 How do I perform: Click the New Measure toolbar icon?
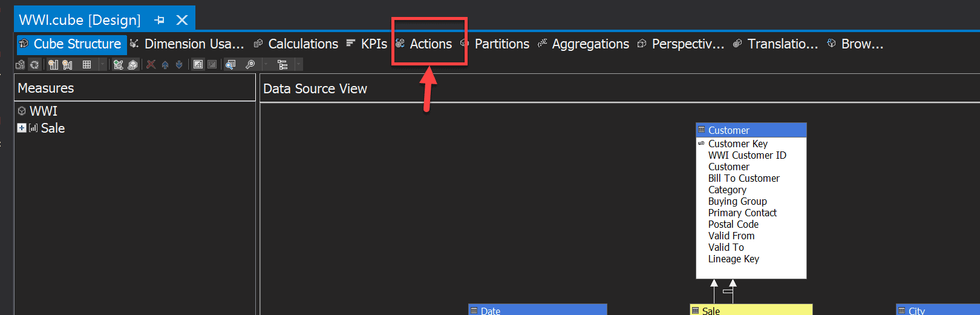tap(53, 65)
